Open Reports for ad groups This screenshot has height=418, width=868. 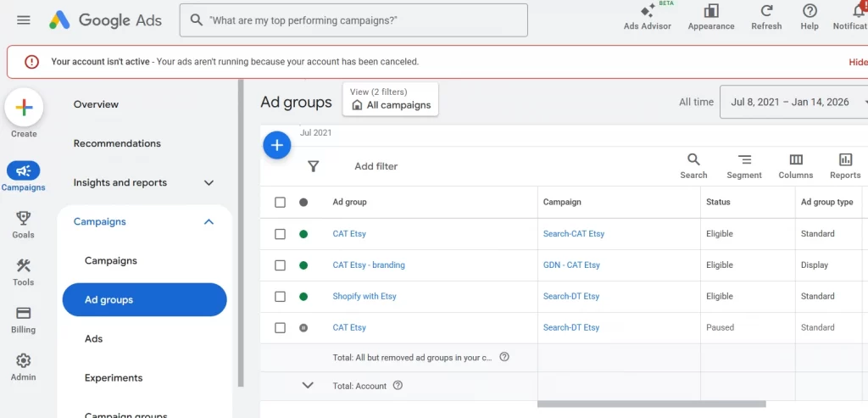[x=845, y=166]
